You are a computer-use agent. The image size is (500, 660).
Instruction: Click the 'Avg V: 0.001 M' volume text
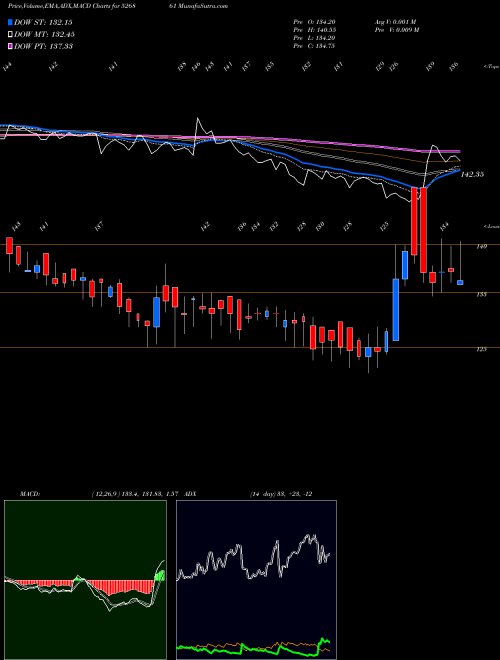pos(396,22)
